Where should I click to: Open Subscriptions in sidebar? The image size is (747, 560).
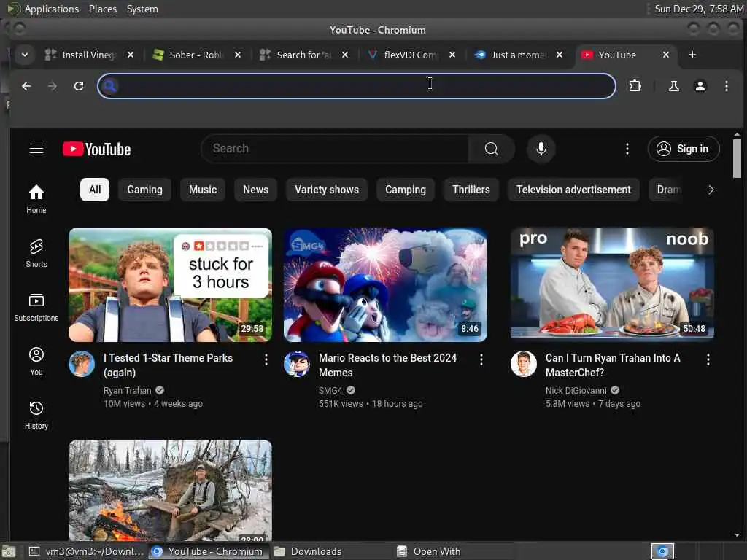(x=36, y=307)
